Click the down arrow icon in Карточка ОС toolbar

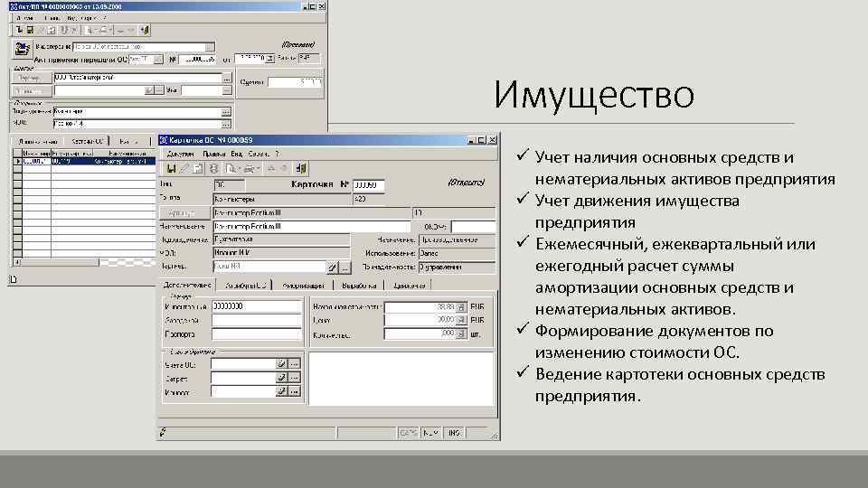284,169
